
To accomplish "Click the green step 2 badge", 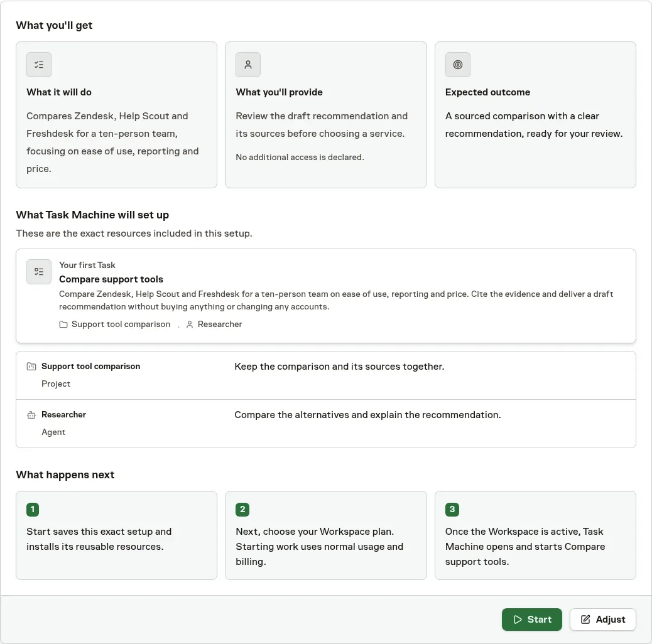I will tap(242, 510).
